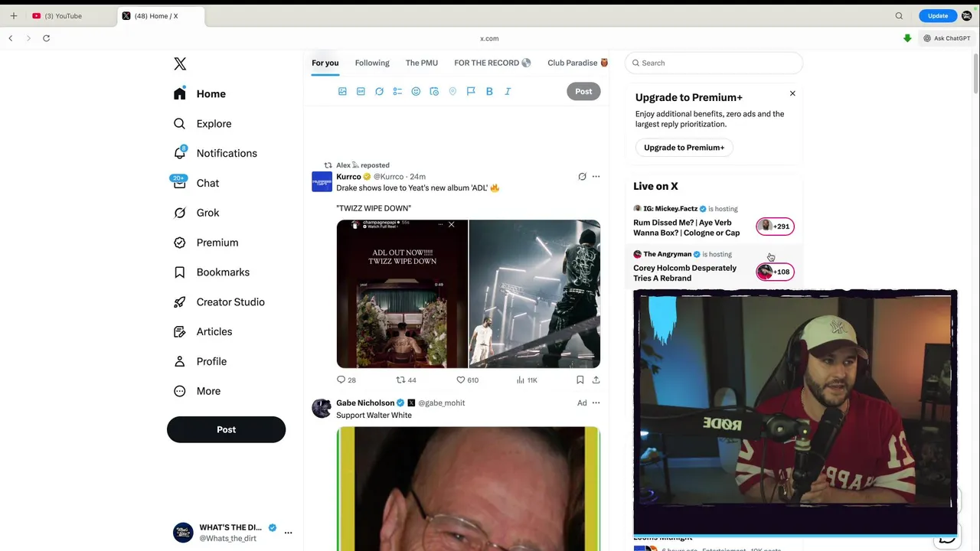The image size is (980, 551).
Task: Click the Creator Studio rocket icon
Action: click(180, 302)
